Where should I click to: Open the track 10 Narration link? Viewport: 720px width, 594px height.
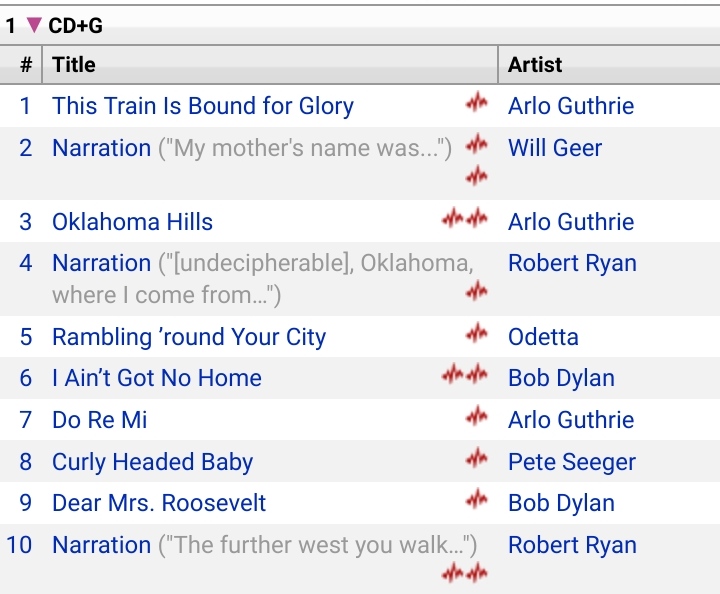tap(101, 545)
